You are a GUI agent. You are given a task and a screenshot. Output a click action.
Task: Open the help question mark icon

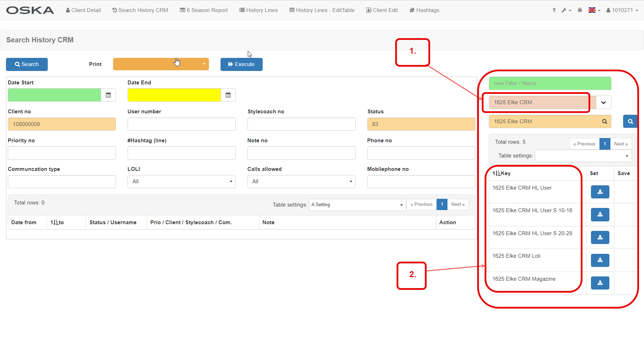(x=554, y=10)
